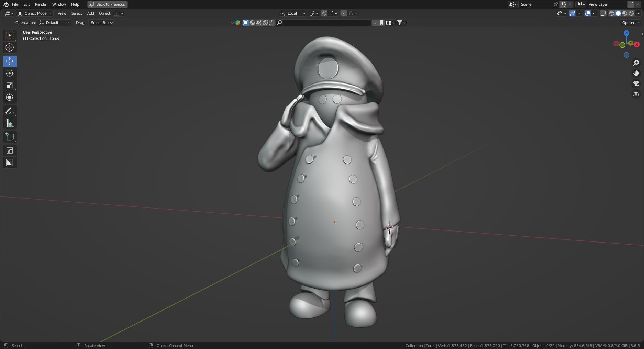Click the New Scene duplicate icon

(x=563, y=4)
